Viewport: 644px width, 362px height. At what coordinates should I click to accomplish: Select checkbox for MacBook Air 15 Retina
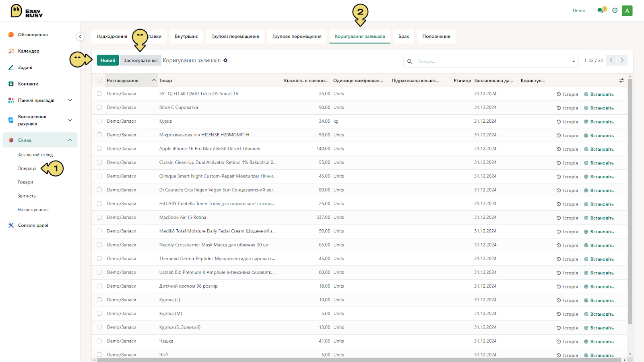[99, 217]
